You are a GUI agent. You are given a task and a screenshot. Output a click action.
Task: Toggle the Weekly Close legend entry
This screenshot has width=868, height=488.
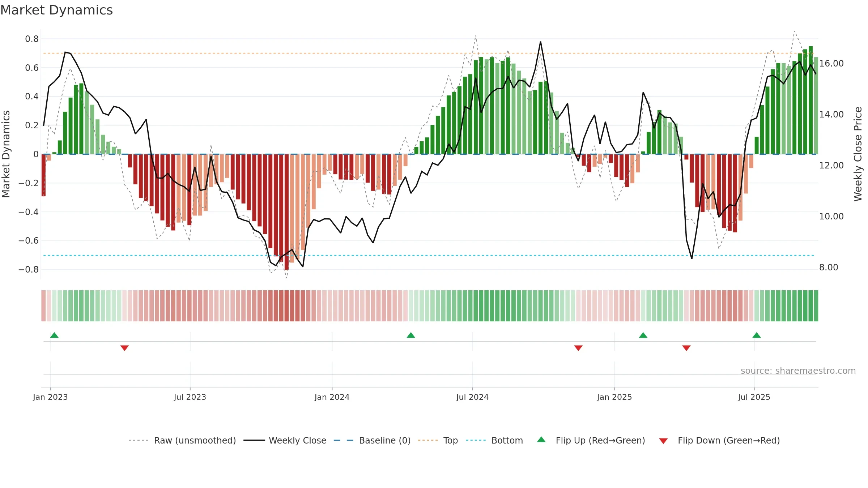coord(285,440)
